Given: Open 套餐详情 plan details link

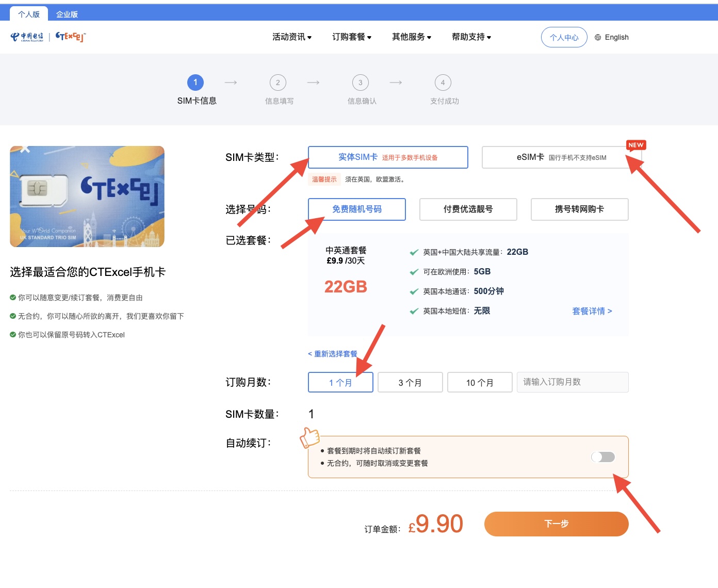Looking at the screenshot, I should point(592,311).
